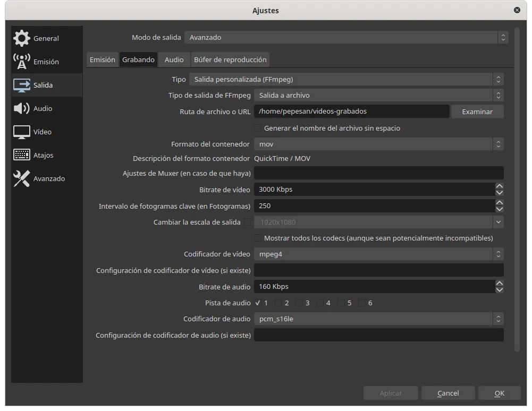This screenshot has width=532, height=411.
Task: Increase video bitrate with up arrow
Action: click(499, 186)
